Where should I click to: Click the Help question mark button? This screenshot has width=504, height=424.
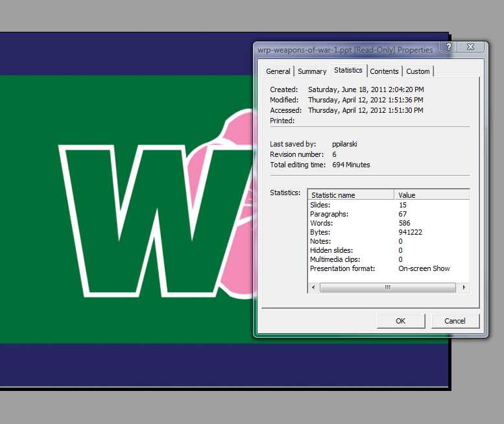pos(449,47)
